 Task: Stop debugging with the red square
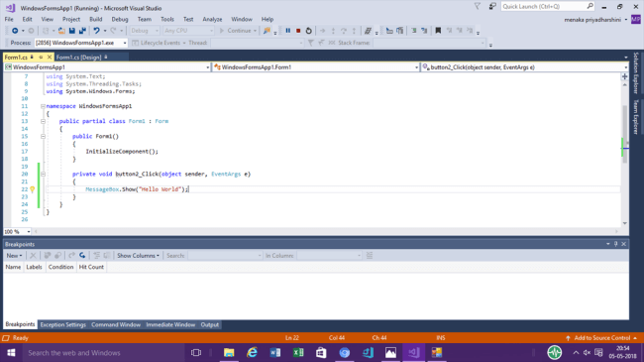[298, 31]
